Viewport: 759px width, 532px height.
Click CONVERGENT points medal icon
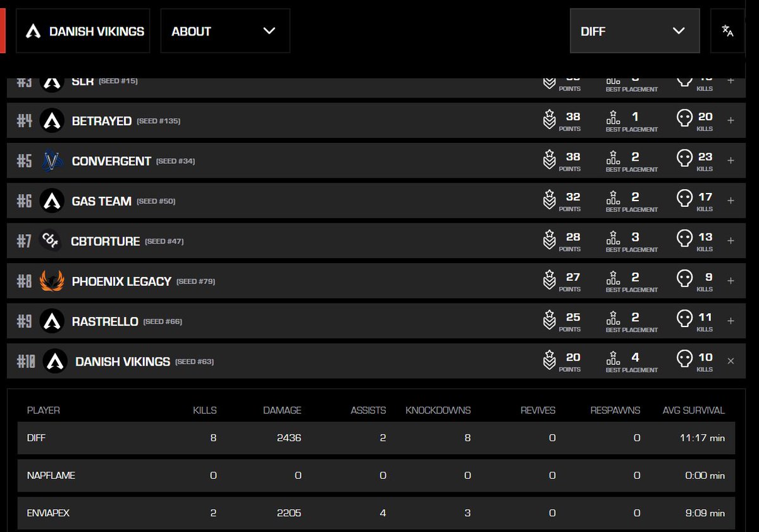point(549,161)
